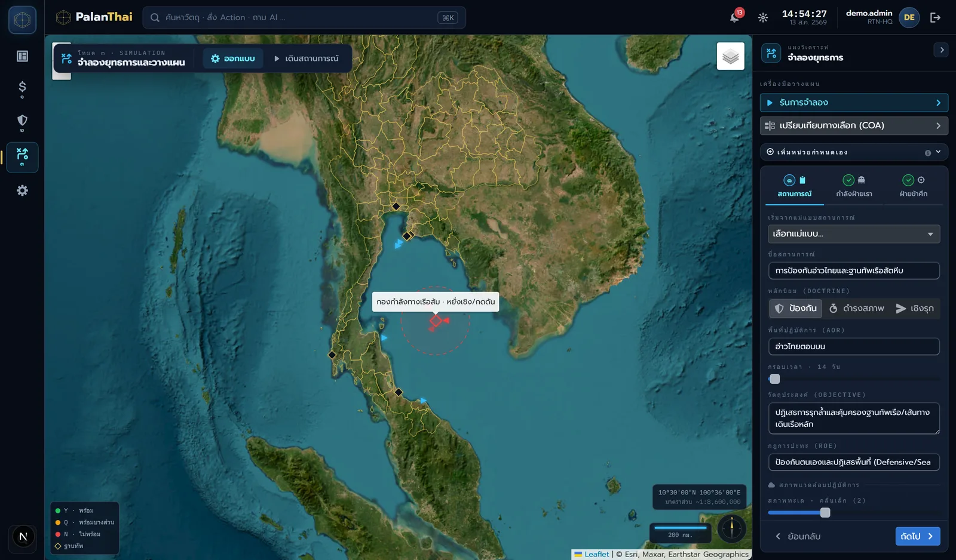
Task: Open the shield security icon in sidebar
Action: coord(22,123)
